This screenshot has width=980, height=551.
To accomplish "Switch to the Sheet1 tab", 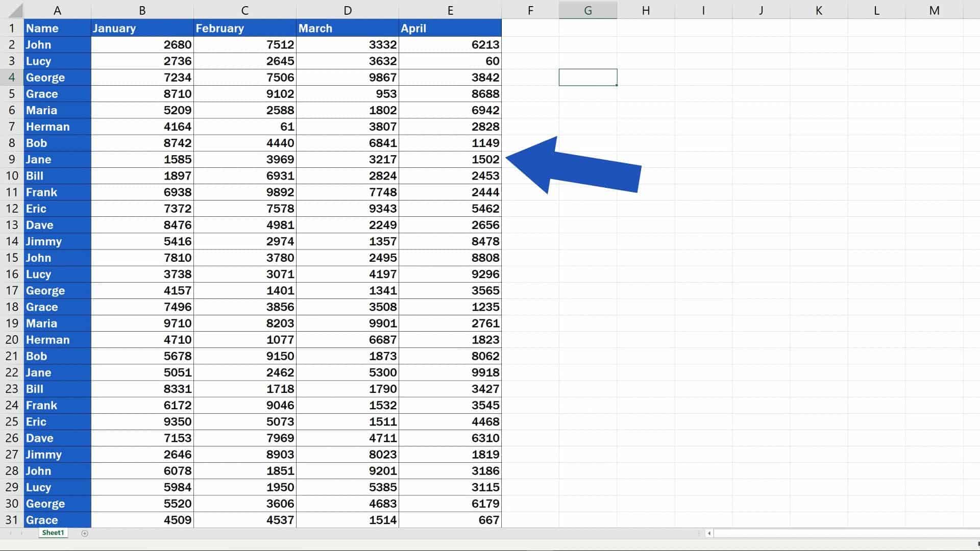I will coord(53,533).
